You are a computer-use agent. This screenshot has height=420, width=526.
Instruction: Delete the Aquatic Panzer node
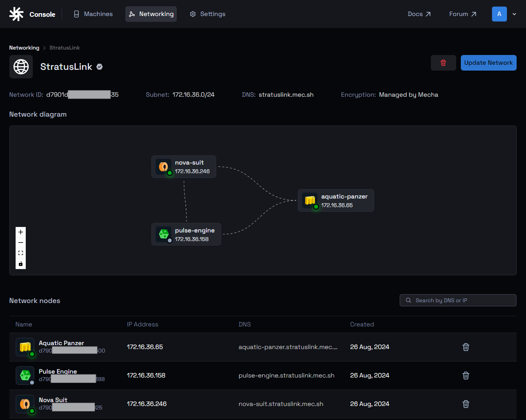click(x=466, y=347)
